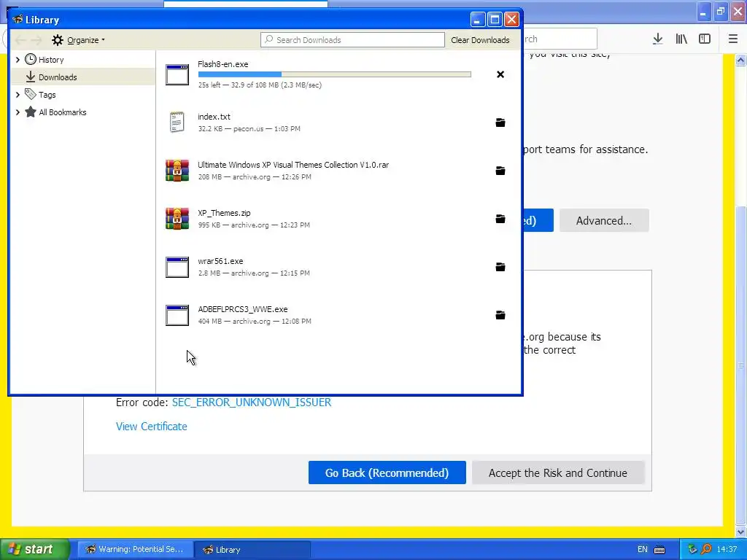747x560 pixels.
Task: Click Clear Downloads button
Action: coord(480,40)
